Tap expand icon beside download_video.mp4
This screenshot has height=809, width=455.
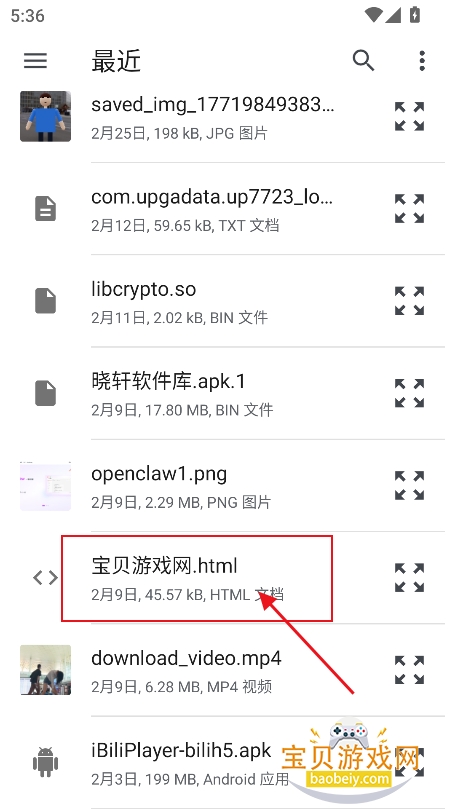point(409,670)
